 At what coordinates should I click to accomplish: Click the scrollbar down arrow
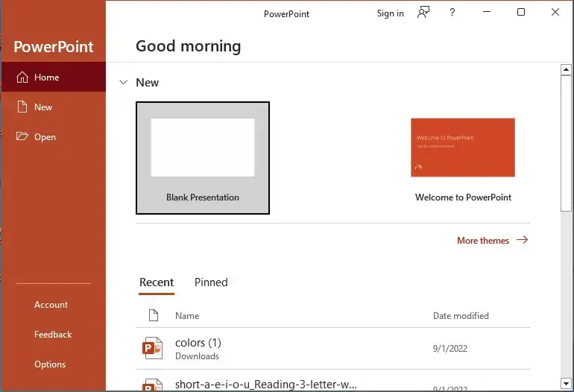click(566, 384)
